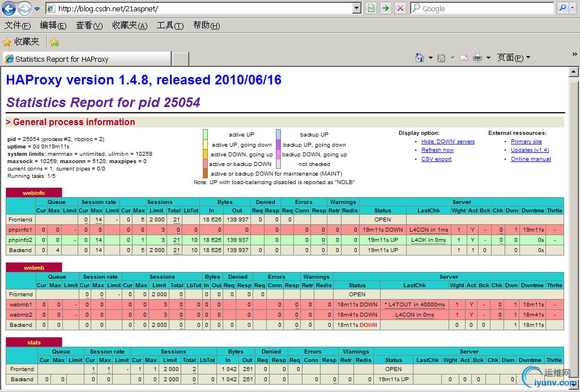Image resolution: width=580 pixels, height=392 pixels.
Task: Click the Google search magnifier icon
Action: pyautogui.click(x=561, y=8)
